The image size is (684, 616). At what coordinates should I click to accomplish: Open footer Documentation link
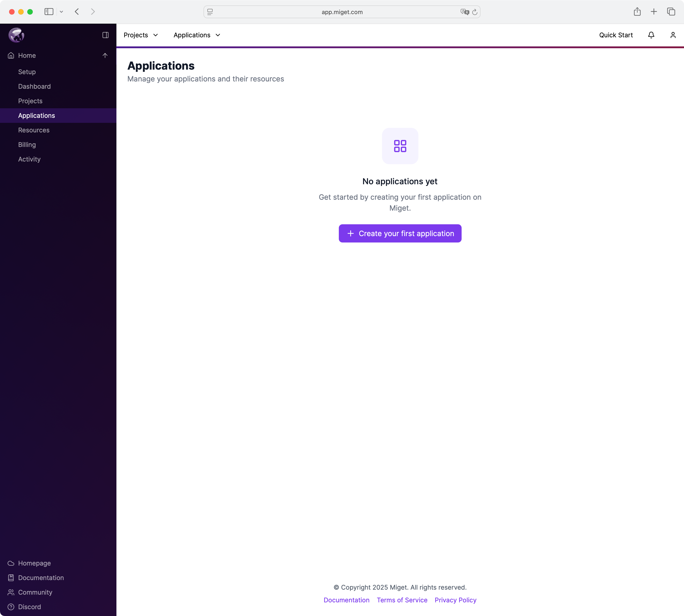click(x=346, y=600)
